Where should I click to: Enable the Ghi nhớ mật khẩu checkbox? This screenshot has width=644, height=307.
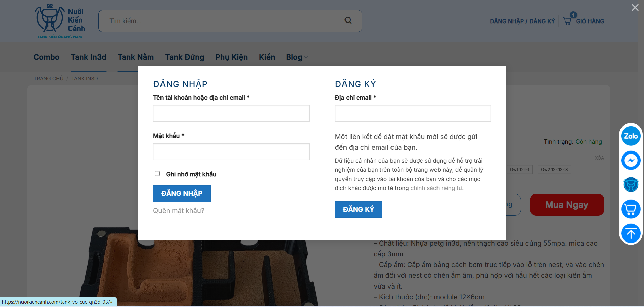tap(157, 174)
